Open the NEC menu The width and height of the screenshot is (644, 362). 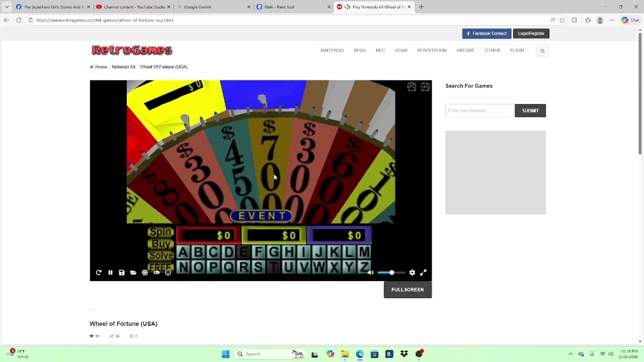(380, 50)
